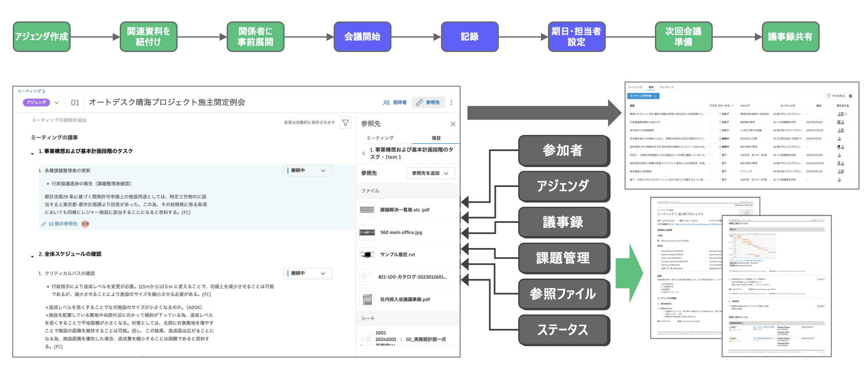Click the 360 main office.jpg thumbnail

click(368, 232)
